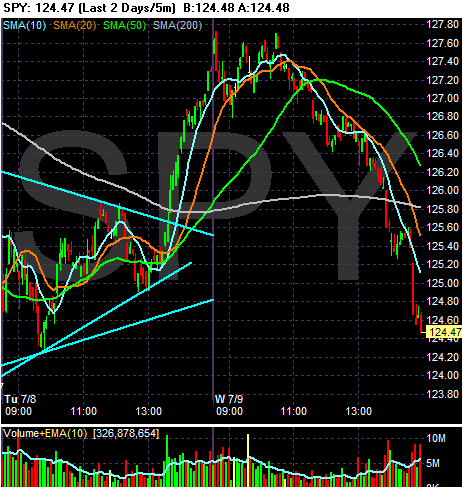
Task: Click the [326,878,654] volume total
Action: pos(126,433)
